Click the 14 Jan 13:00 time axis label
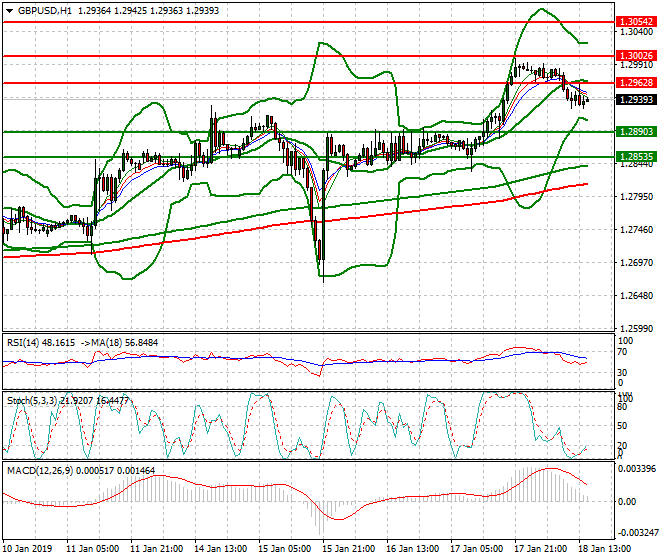 (x=221, y=549)
